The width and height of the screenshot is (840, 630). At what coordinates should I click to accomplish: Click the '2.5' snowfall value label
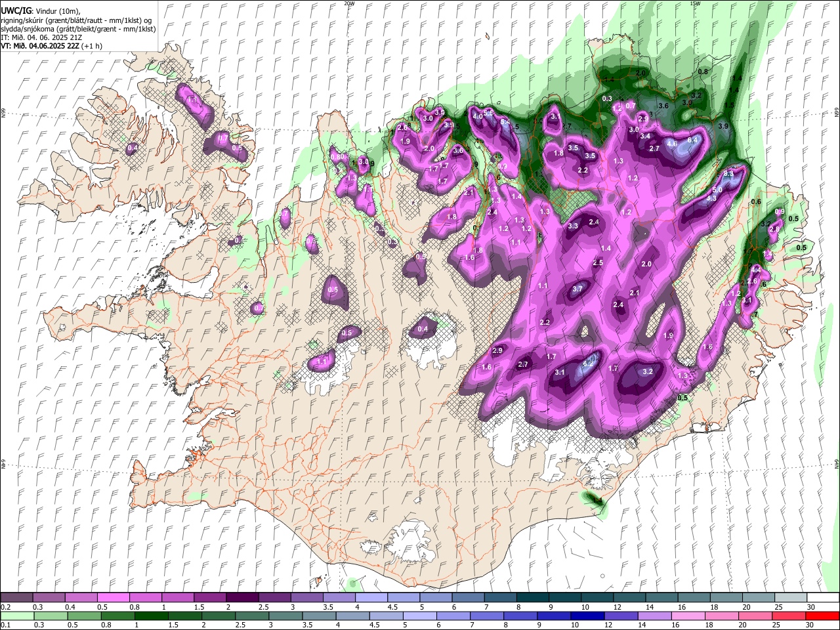click(x=598, y=262)
